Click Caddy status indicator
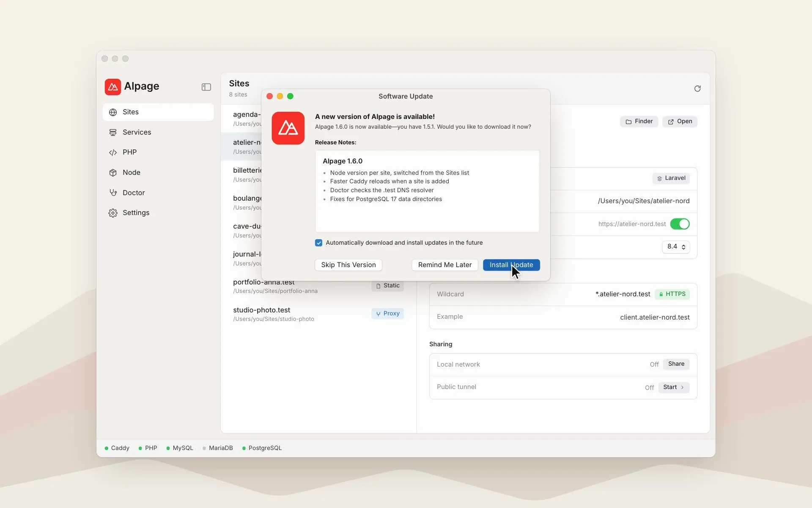Viewport: 812px width, 508px height. click(117, 448)
